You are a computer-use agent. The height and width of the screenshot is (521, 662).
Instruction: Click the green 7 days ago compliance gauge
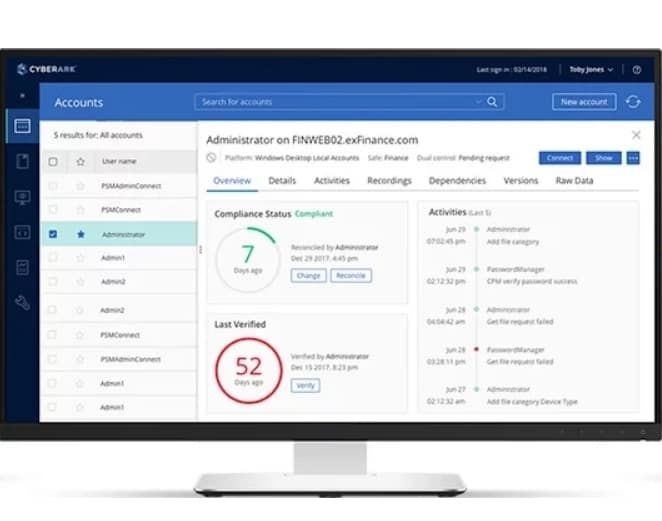(x=248, y=259)
